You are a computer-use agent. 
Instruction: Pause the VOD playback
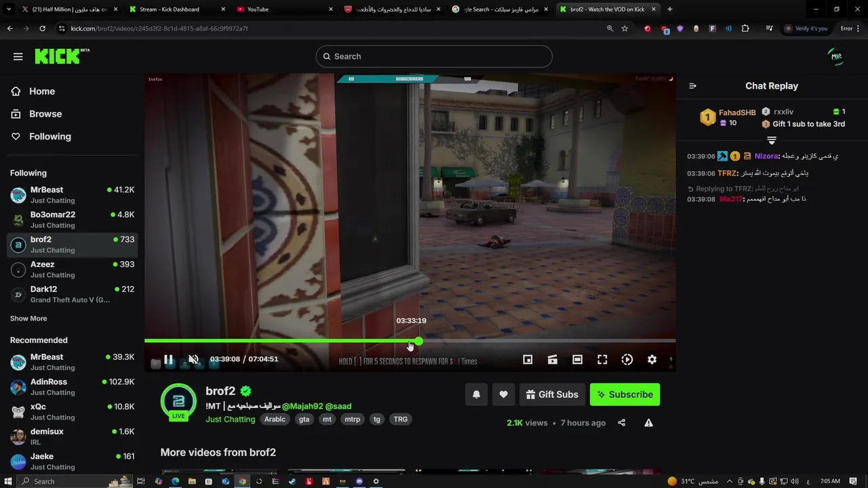coord(168,359)
